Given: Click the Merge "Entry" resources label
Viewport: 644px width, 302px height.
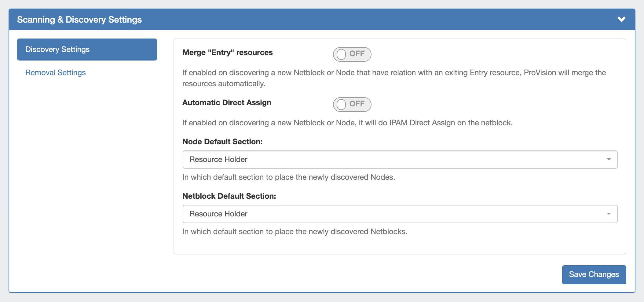Looking at the screenshot, I should click(227, 53).
